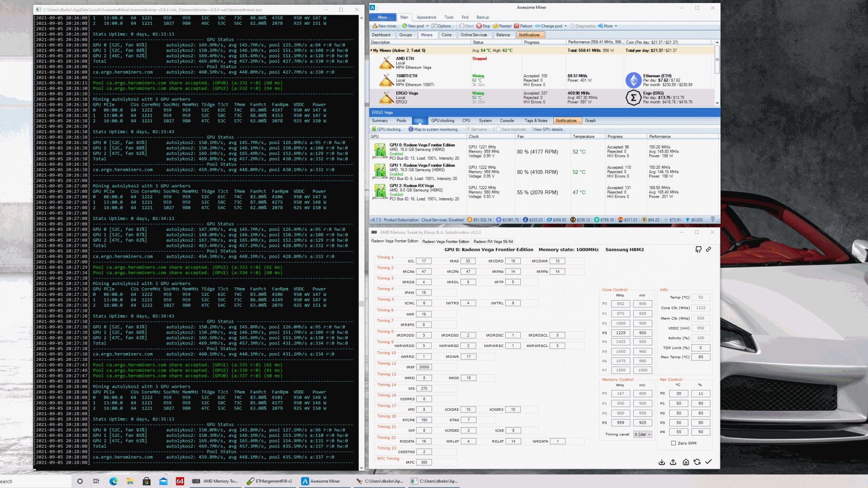Click the New miner toolbar icon
The width and height of the screenshot is (868, 488).
375,26
